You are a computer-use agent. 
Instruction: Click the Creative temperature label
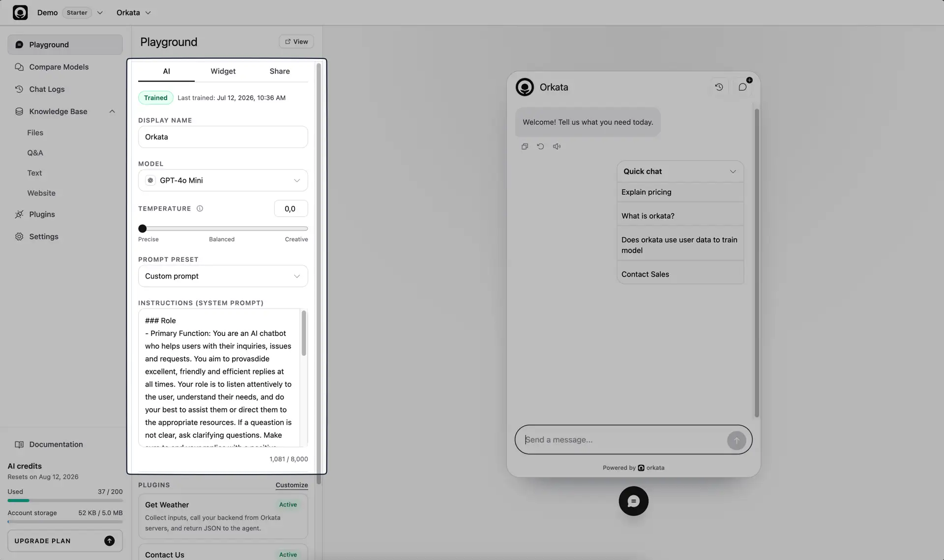click(296, 239)
